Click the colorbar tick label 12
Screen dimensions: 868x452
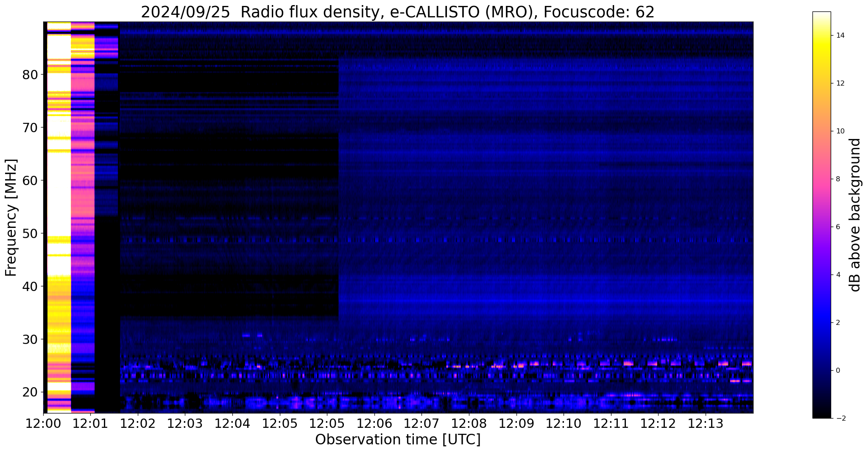[840, 83]
